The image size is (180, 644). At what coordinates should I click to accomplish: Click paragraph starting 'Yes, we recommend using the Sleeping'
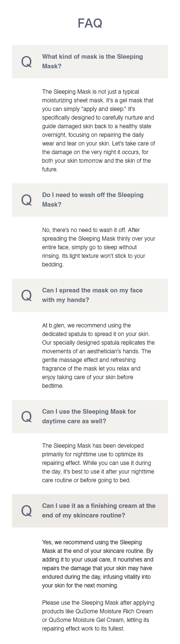tap(98, 564)
